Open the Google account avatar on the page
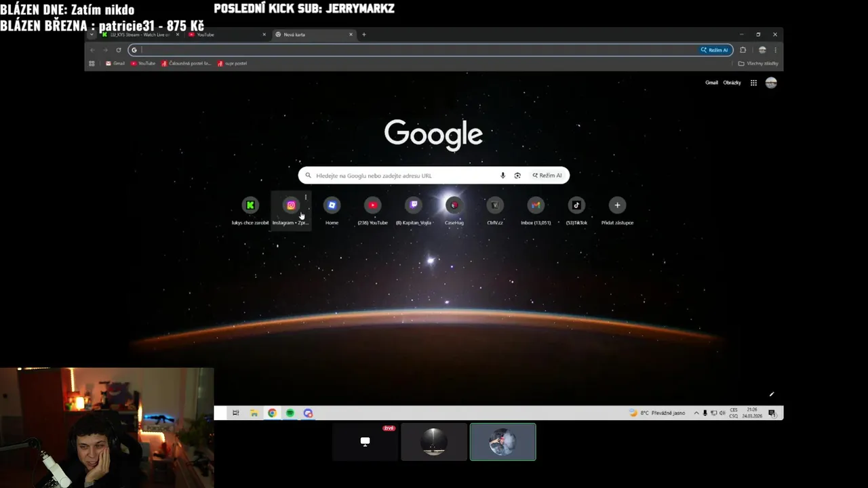This screenshot has width=868, height=488. 771,83
